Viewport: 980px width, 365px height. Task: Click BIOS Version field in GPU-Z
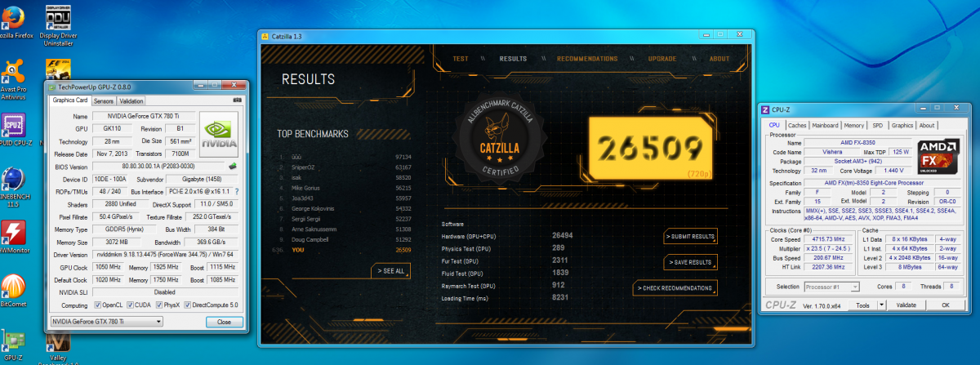159,165
